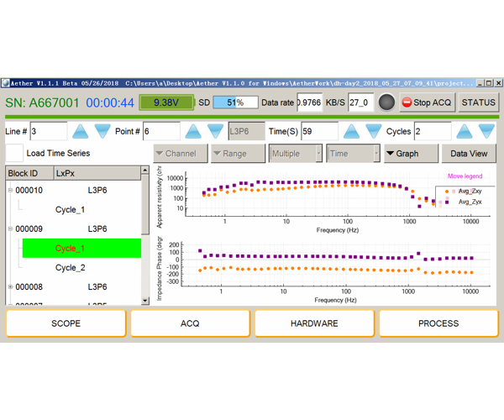
Task: Decrease Cycles count with down arrow
Action: click(486, 131)
